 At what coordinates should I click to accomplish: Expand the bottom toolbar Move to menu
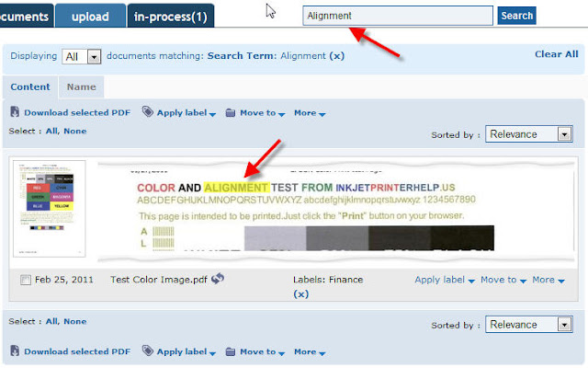point(263,351)
